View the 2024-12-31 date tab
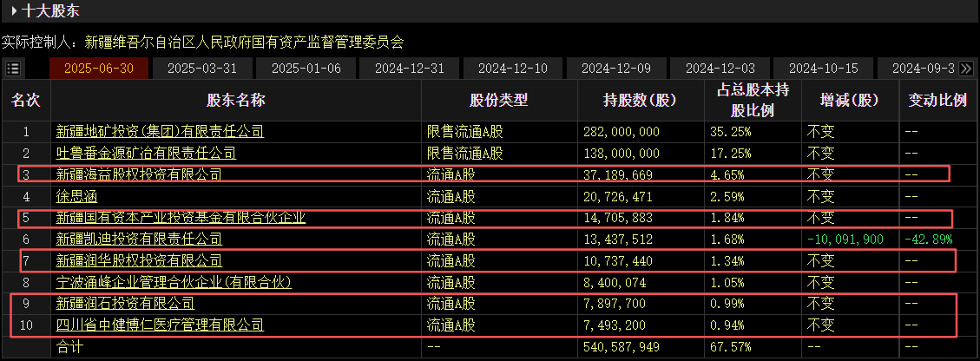The image size is (980, 361). [410, 69]
